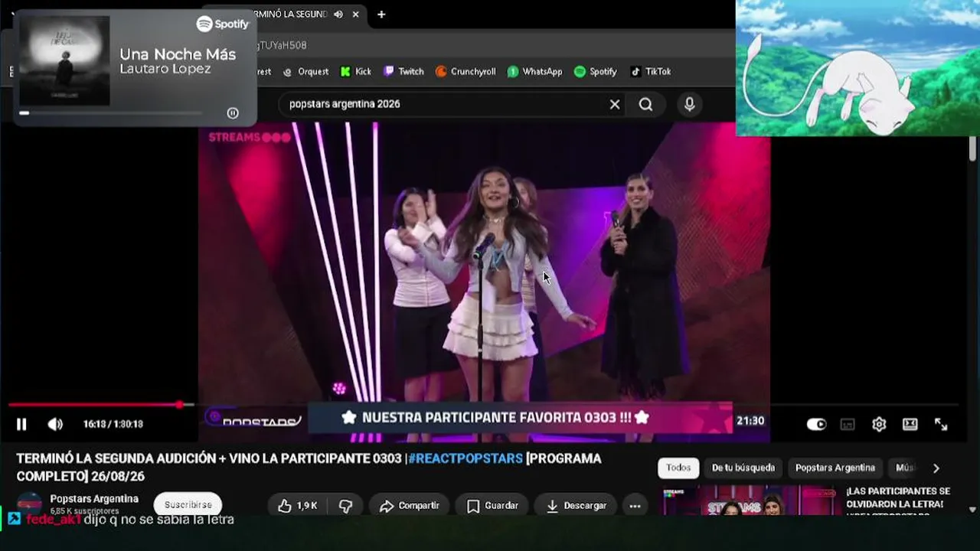Image resolution: width=980 pixels, height=551 pixels.
Task: Click the page vertical scrollbar
Action: tap(972, 149)
